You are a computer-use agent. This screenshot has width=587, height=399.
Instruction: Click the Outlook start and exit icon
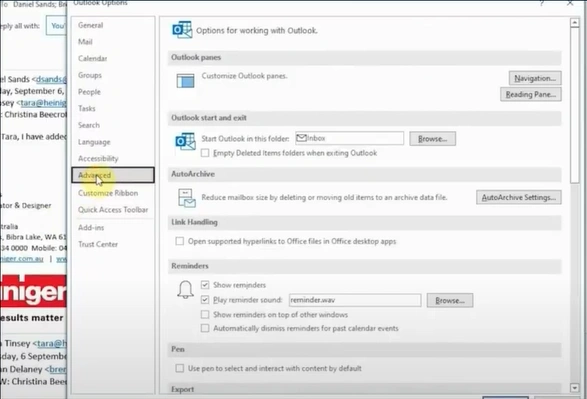click(185, 141)
